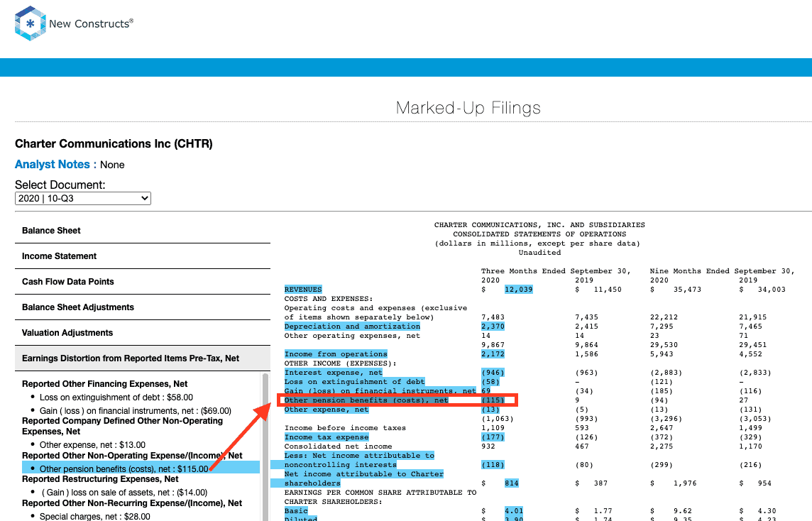The width and height of the screenshot is (812, 521).
Task: Click the highlighted 2,172 operating income value
Action: coord(493,354)
